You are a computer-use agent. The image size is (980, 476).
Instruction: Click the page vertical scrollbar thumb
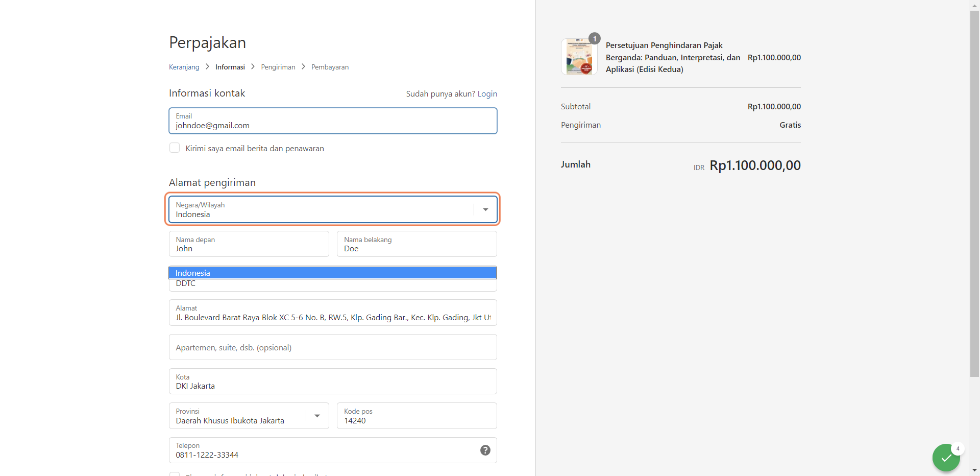(974, 194)
